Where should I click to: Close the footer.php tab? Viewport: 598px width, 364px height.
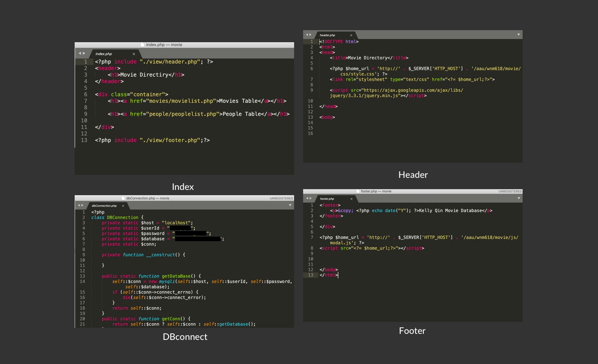point(351,199)
